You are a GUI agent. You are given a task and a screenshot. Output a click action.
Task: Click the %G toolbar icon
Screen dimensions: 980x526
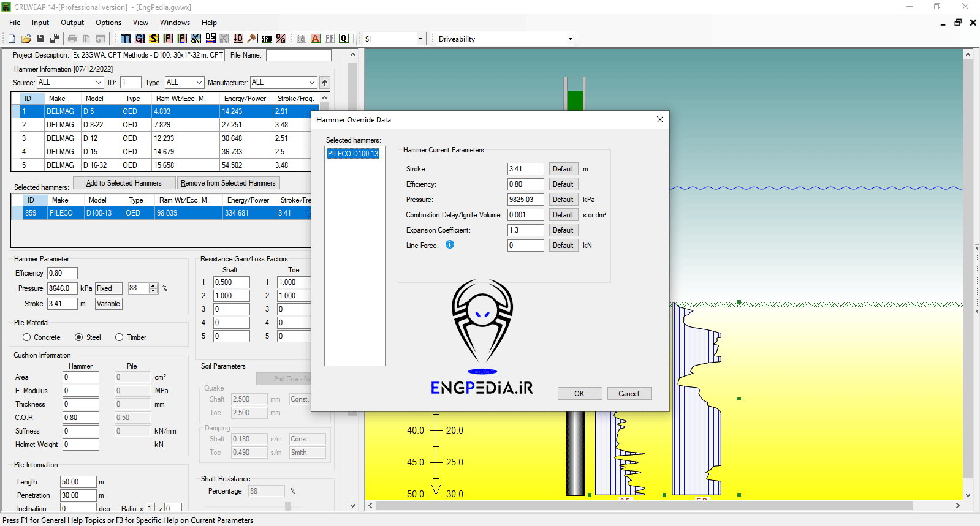281,39
